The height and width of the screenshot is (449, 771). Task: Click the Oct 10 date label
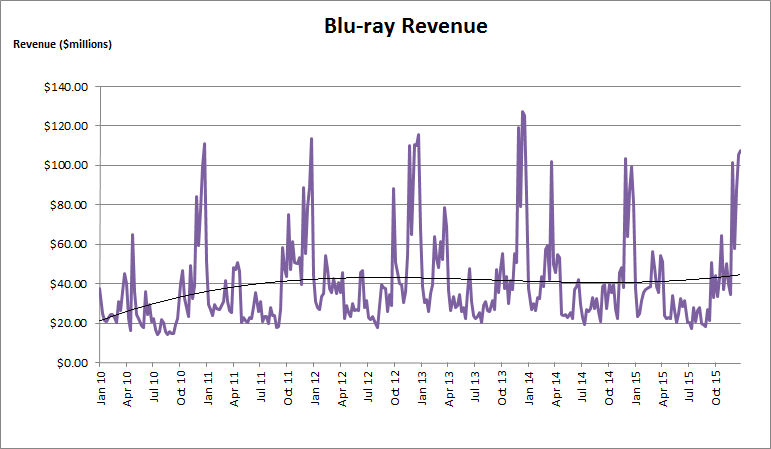point(181,389)
